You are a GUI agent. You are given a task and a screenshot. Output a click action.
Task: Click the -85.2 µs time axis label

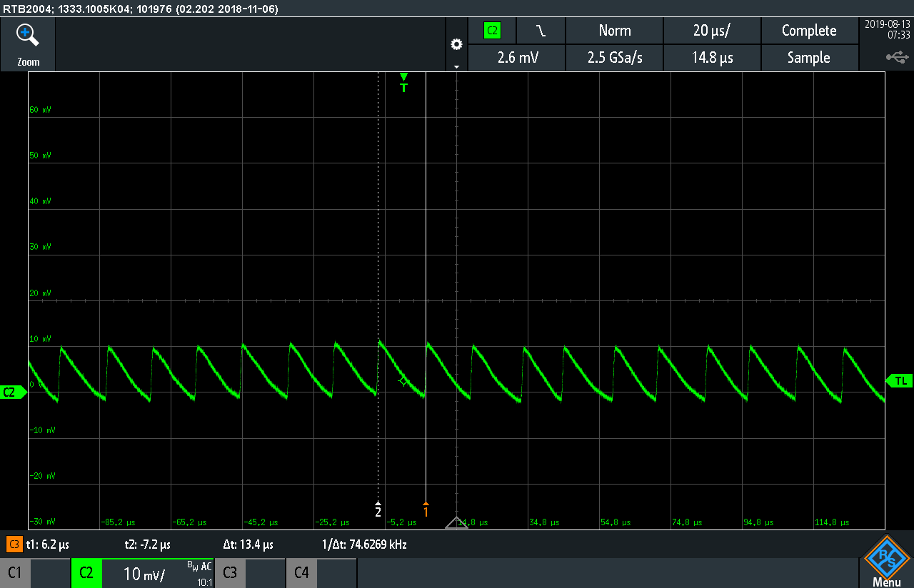pos(119,522)
